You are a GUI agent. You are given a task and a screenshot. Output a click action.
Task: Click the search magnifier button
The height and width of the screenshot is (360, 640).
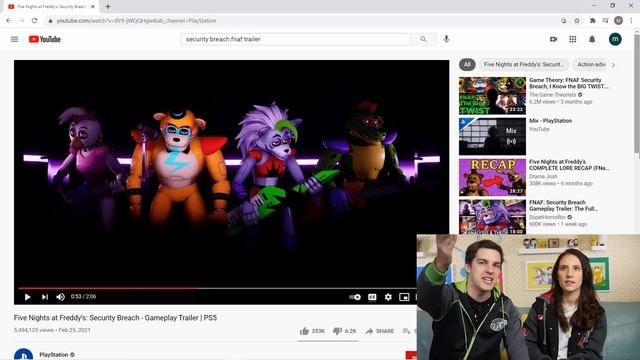tap(423, 39)
